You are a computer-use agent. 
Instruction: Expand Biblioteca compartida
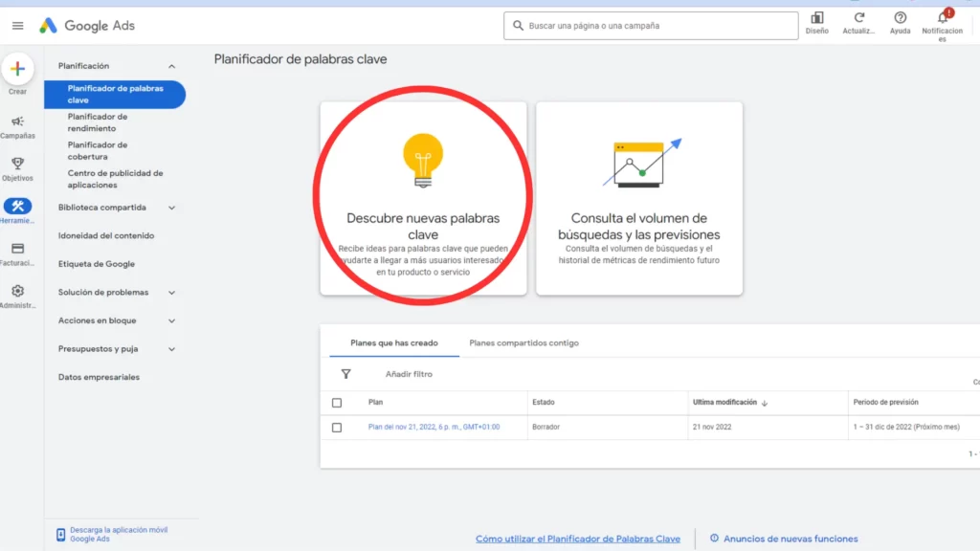pyautogui.click(x=170, y=207)
